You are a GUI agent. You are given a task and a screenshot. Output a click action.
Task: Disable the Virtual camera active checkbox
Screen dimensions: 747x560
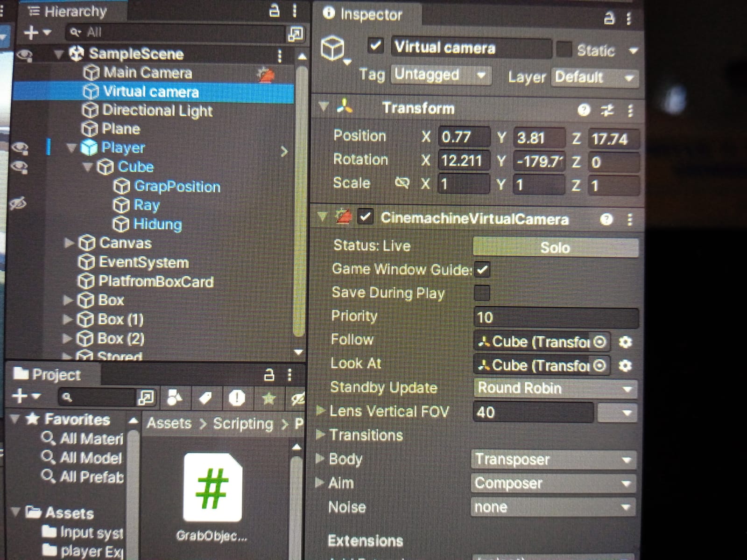(375, 46)
